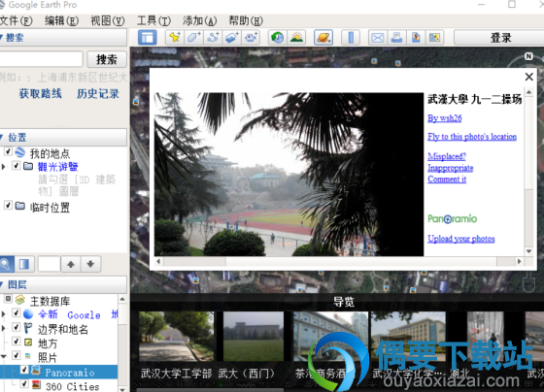This screenshot has width=544, height=392.
Task: Click the Panoramio logo in the photo balloon
Action: coord(452,219)
